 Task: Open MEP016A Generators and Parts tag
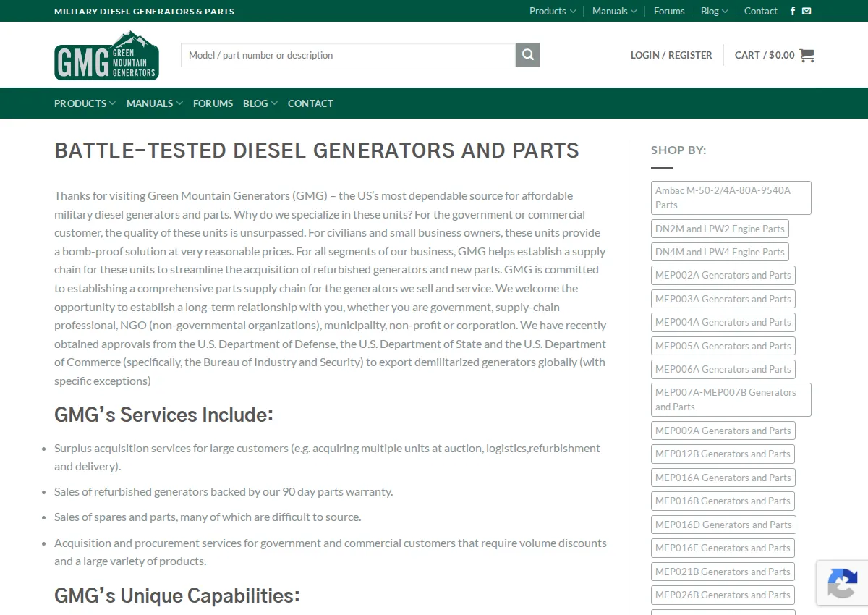coord(723,478)
